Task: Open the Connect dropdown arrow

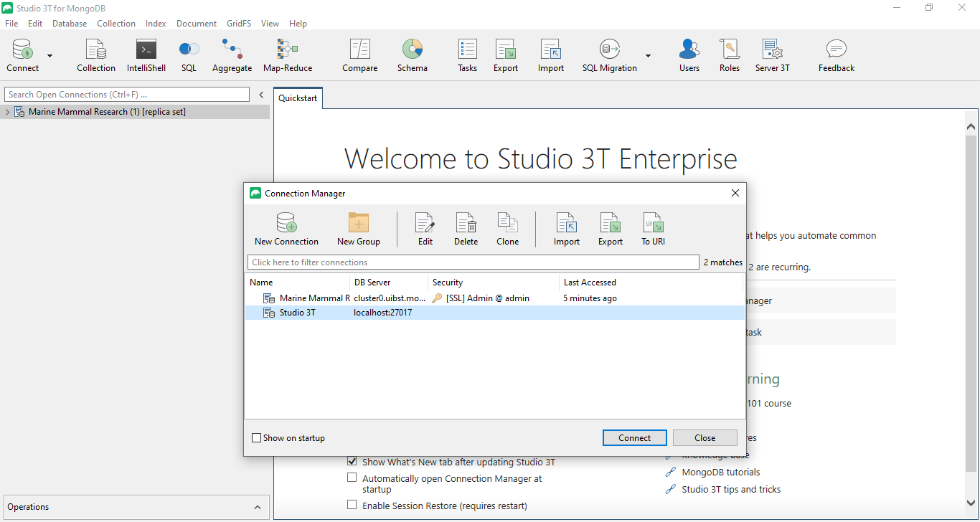Action: point(48,55)
